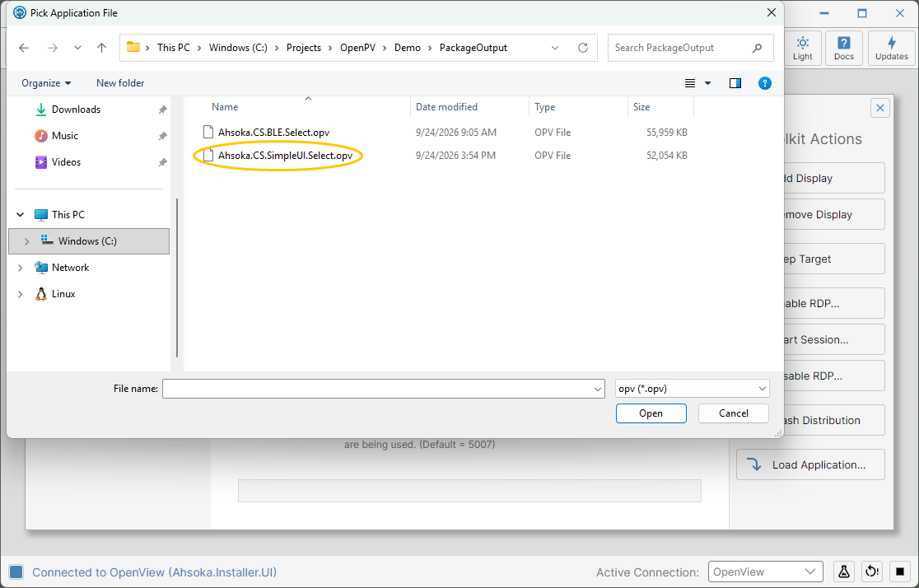Expand the Windows (C:) drive node
919x588 pixels.
pos(26,241)
